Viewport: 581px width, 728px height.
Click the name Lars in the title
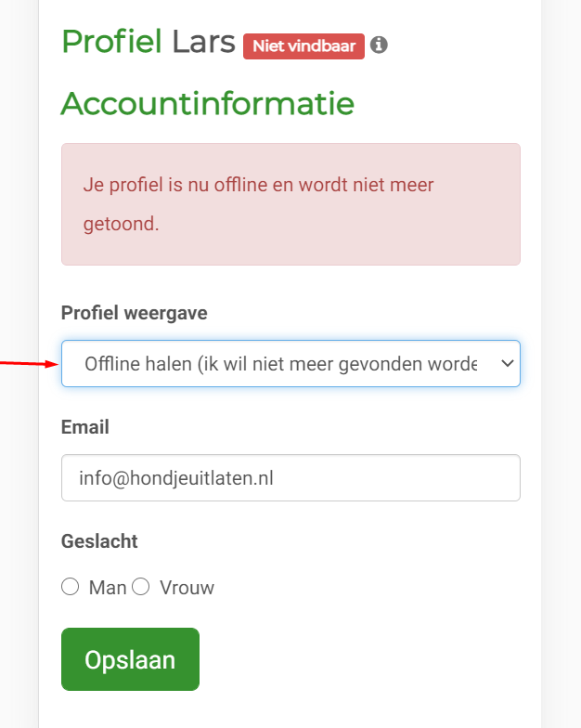pyautogui.click(x=204, y=43)
